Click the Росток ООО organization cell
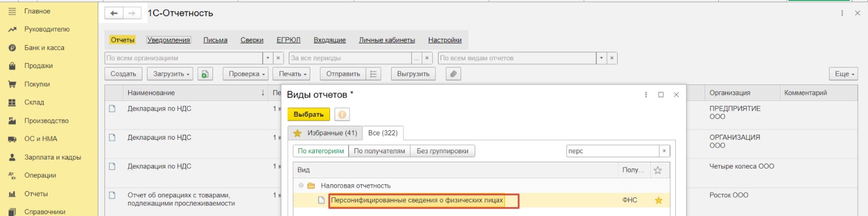The image size is (868, 216). (729, 195)
